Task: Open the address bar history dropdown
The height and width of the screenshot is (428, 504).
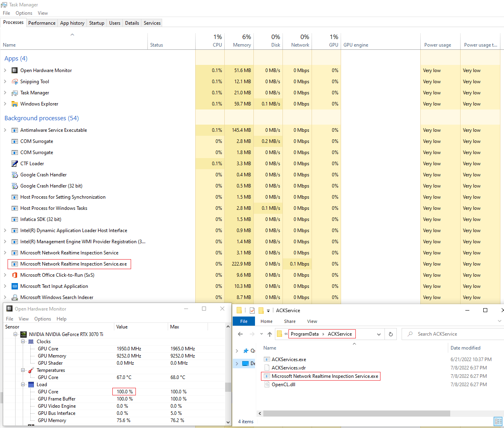Action: [379, 334]
